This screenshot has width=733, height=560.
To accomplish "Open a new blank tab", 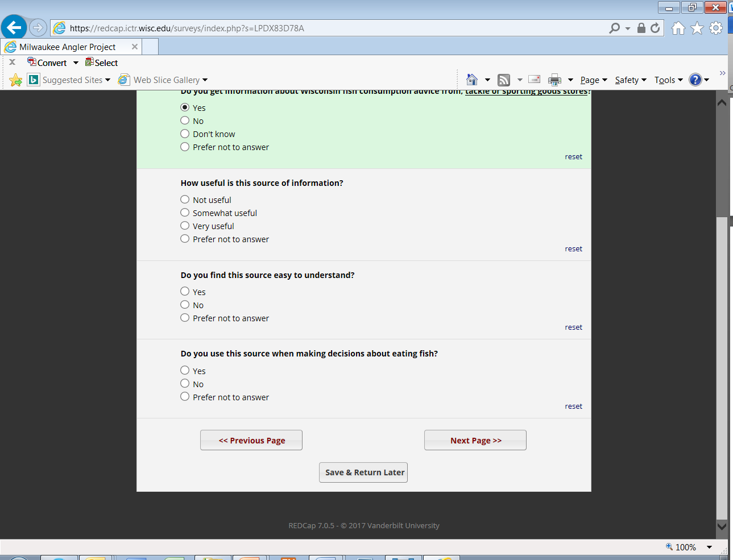I will click(x=150, y=47).
